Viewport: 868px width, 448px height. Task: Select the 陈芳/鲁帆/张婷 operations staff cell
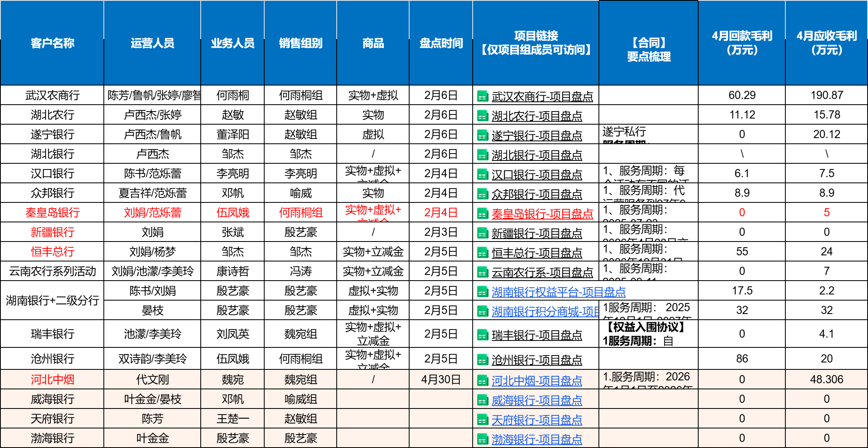(x=152, y=95)
